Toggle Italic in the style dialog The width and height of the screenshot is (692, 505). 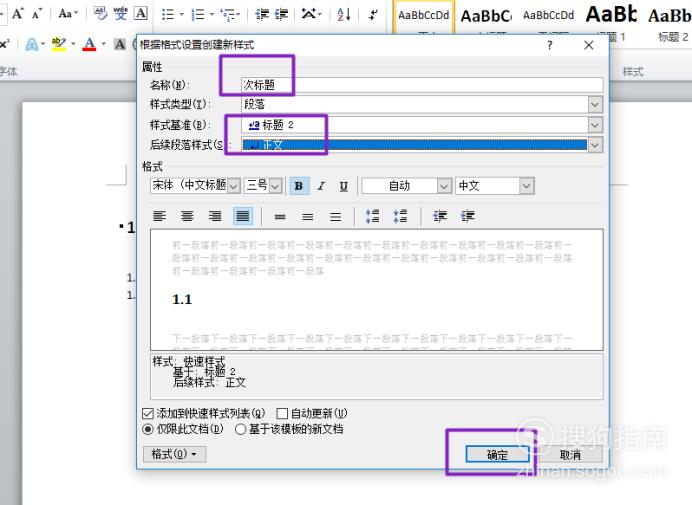click(x=321, y=186)
